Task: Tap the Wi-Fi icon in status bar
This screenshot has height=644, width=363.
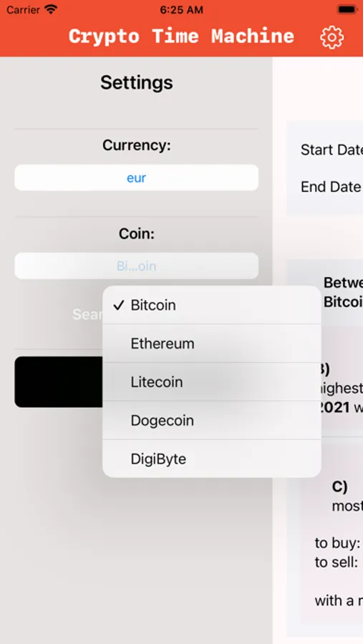Action: (x=51, y=9)
